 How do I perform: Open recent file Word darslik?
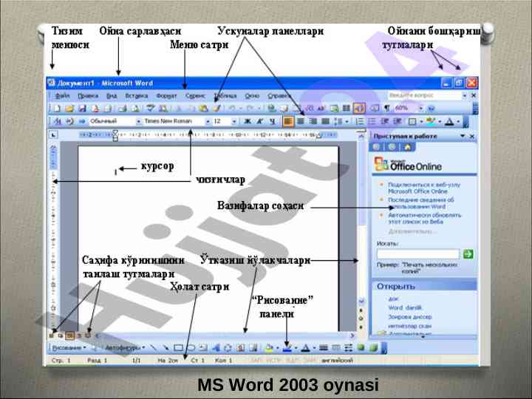point(405,307)
